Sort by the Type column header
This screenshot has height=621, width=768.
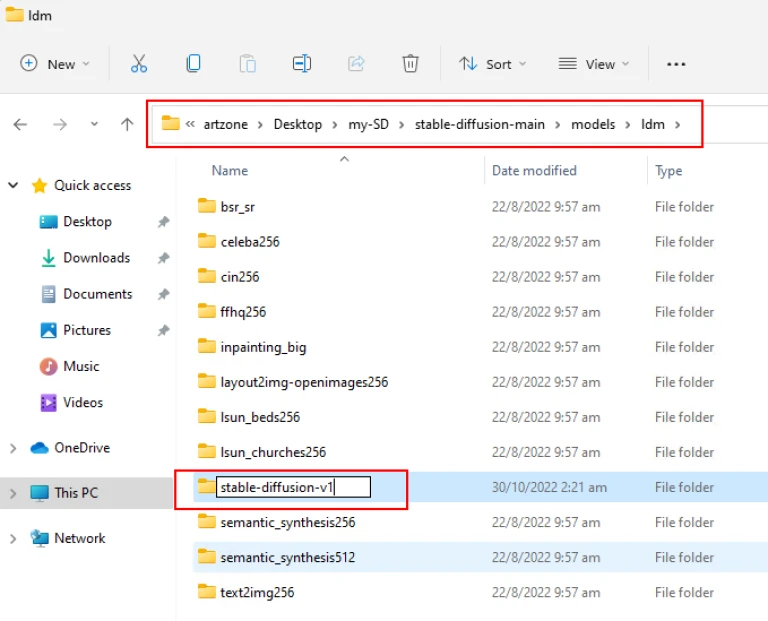[x=668, y=171]
